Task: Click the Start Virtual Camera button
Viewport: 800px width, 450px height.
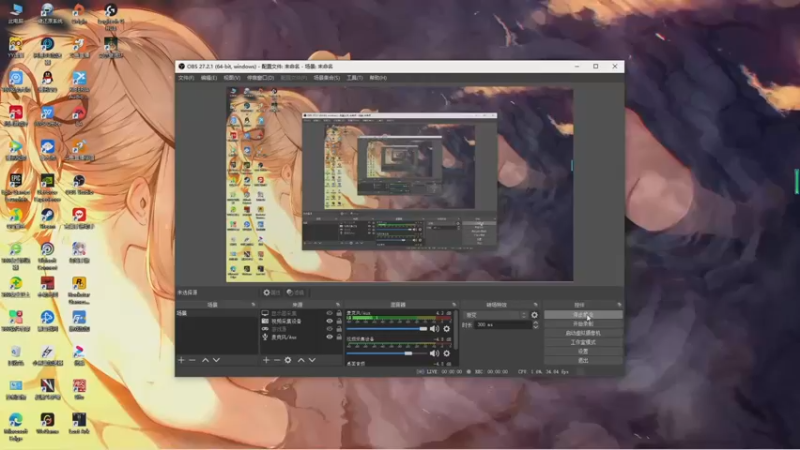Action: point(583,333)
